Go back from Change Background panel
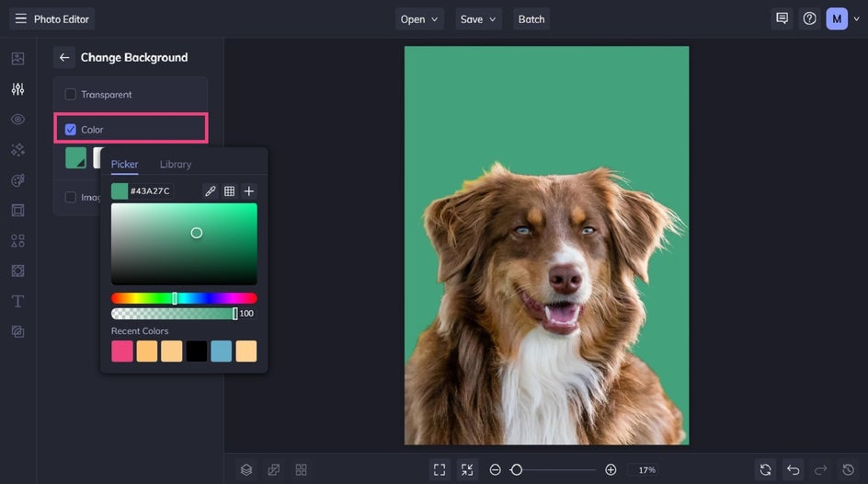This screenshot has width=868, height=484. click(x=64, y=58)
